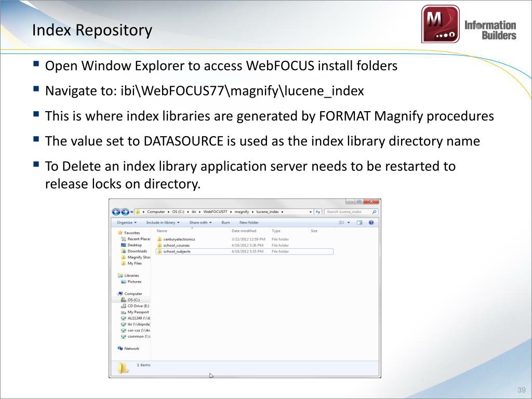Click the Libraries icon in the navigation pane
The width and height of the screenshot is (532, 399).
coord(120,275)
